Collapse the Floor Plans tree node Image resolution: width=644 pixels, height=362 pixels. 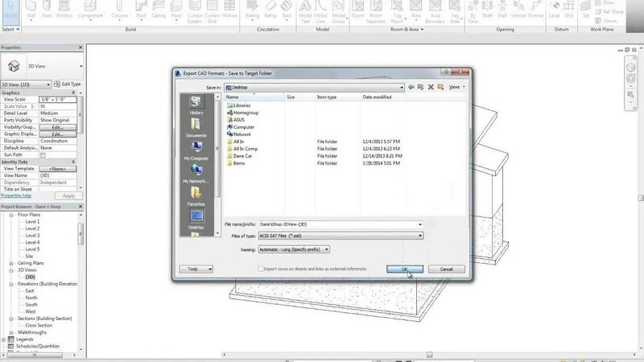click(x=11, y=215)
